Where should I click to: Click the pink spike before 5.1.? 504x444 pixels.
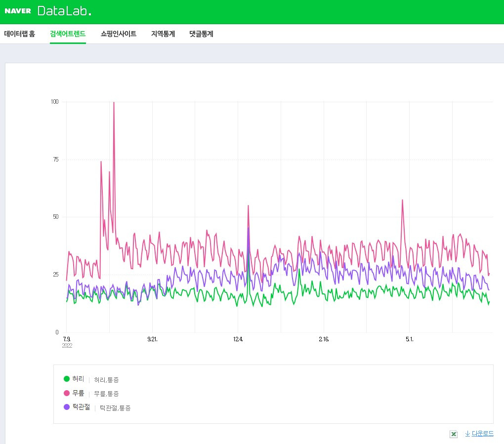[x=402, y=201]
